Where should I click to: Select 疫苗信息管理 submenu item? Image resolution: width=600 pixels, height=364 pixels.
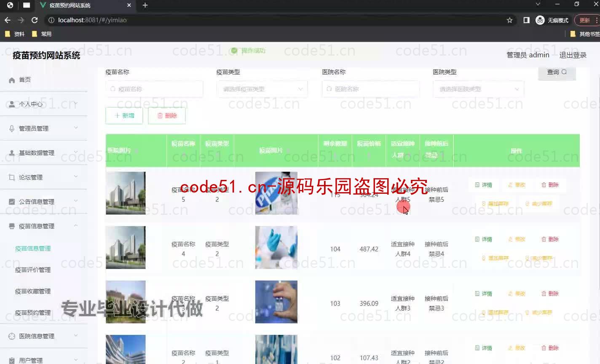point(33,249)
